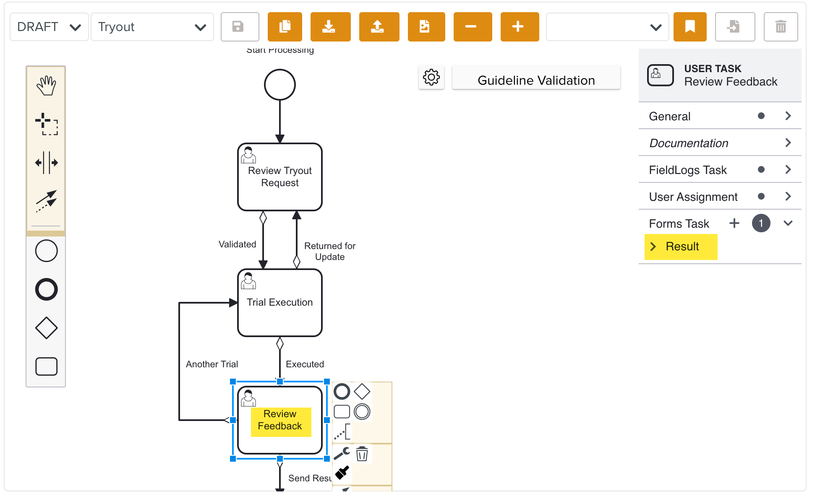
Task: Click the paint brush color icon
Action: pos(342,473)
